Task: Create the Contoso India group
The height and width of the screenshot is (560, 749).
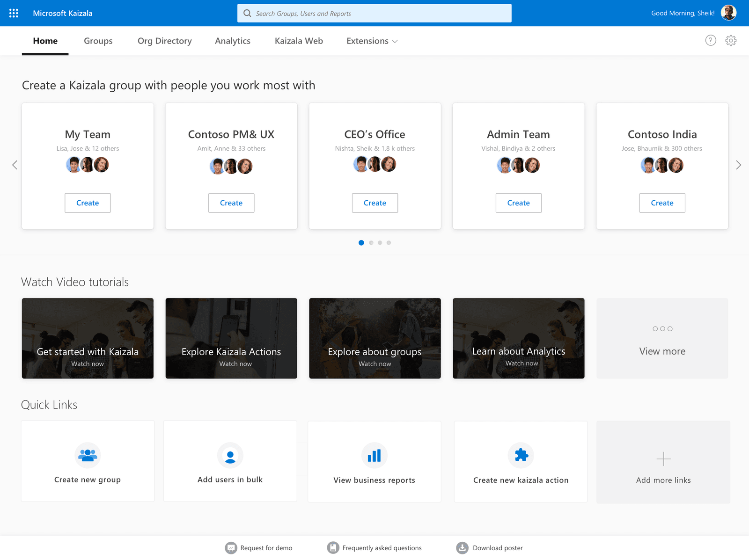Action: [x=662, y=203]
